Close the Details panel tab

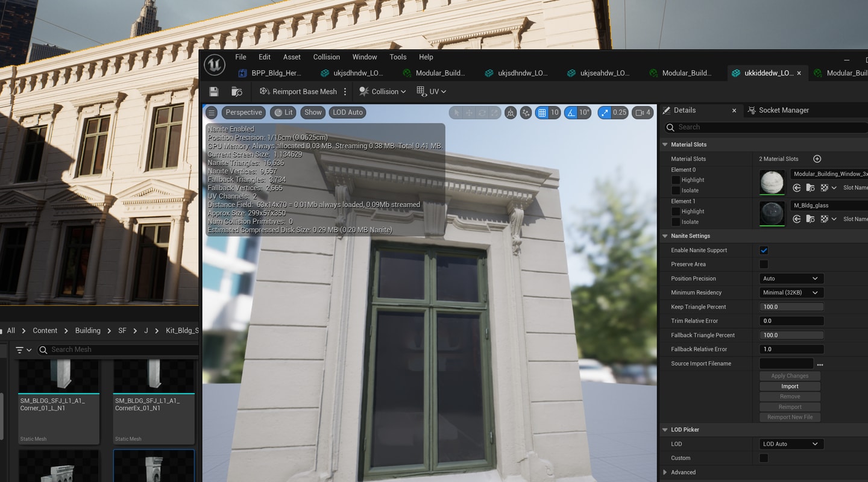coord(734,110)
